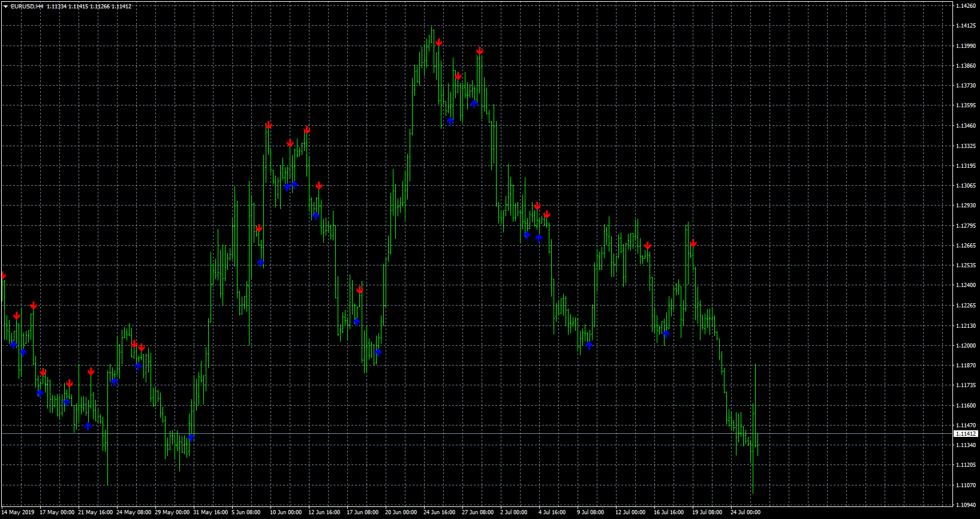980x519 pixels.
Task: Click the 12 Jun 16:00 time label
Action: 324,512
